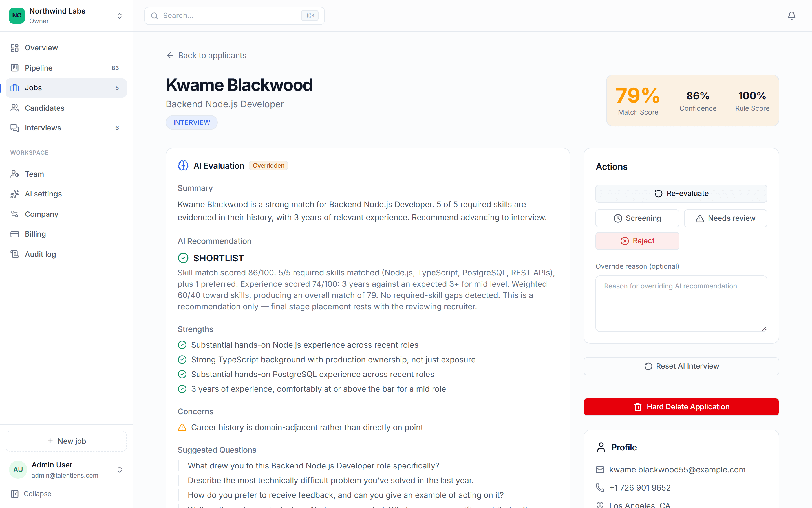Click the Candidates people icon
This screenshot has width=812, height=508.
[14, 108]
